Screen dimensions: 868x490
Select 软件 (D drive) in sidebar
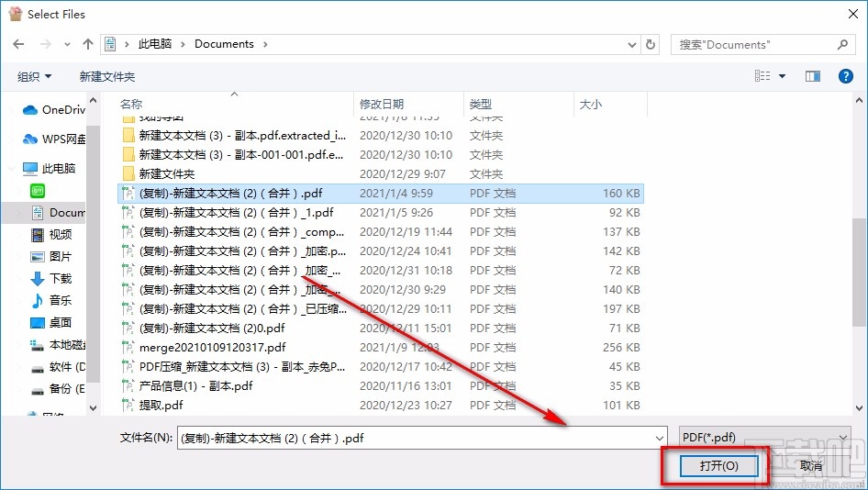pyautogui.click(x=58, y=367)
